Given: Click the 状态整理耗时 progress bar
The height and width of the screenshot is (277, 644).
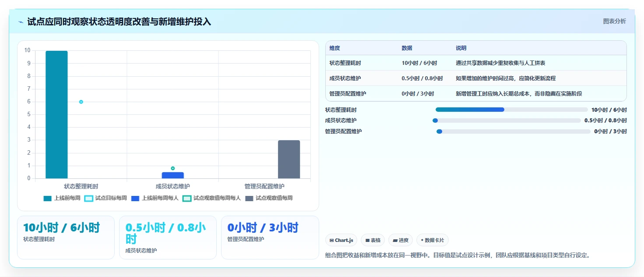Looking at the screenshot, I should [512, 110].
